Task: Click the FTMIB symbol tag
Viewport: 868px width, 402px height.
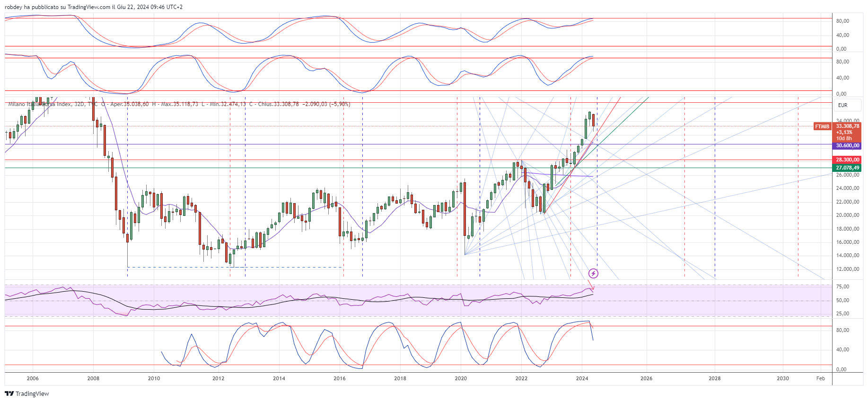Action: pyautogui.click(x=822, y=126)
